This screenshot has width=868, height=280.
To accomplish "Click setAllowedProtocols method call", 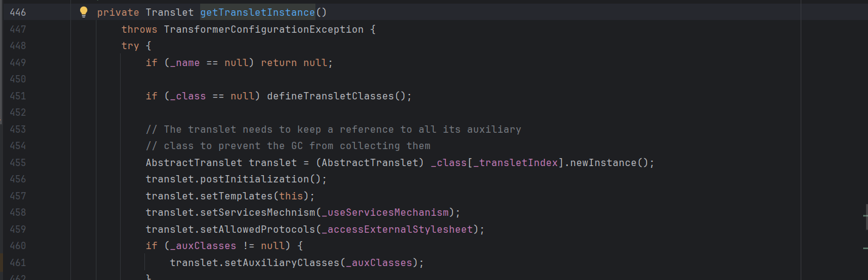I will 254,229.
